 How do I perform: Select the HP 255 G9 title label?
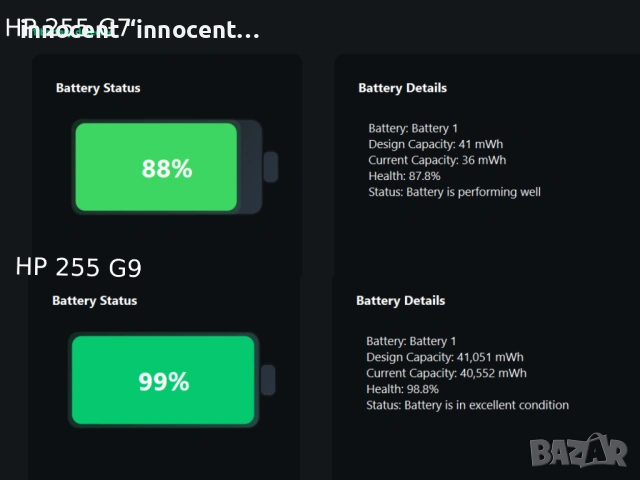click(x=78, y=268)
